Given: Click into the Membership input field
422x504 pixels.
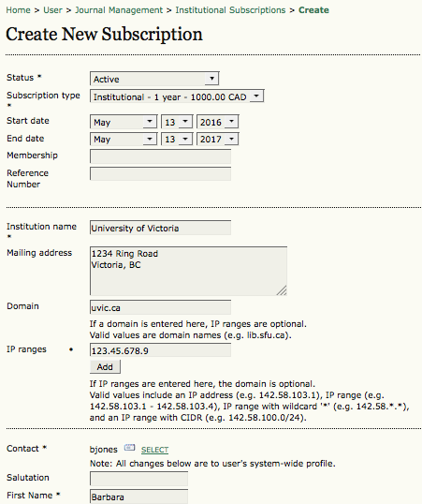Looking at the screenshot, I should tap(160, 156).
